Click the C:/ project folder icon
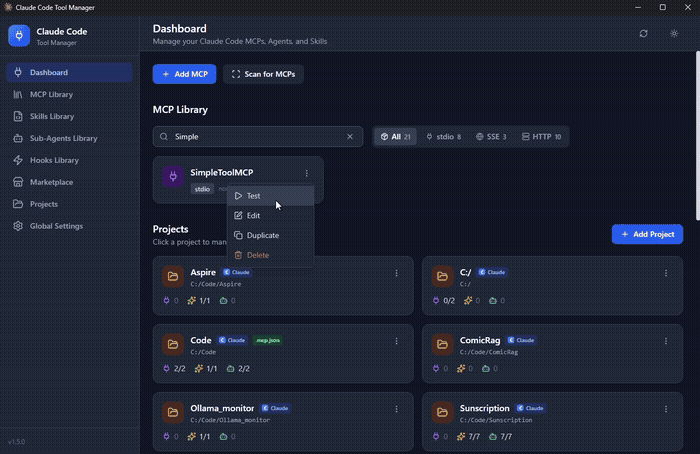 [x=442, y=276]
